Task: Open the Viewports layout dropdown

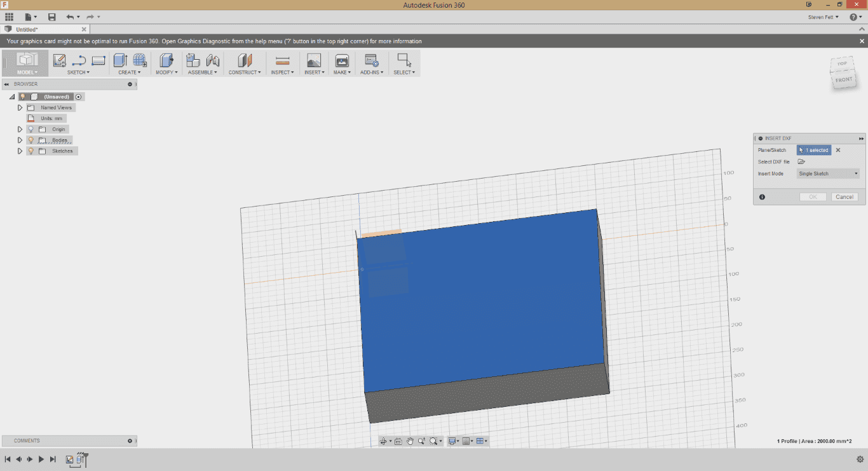Action: [x=483, y=441]
